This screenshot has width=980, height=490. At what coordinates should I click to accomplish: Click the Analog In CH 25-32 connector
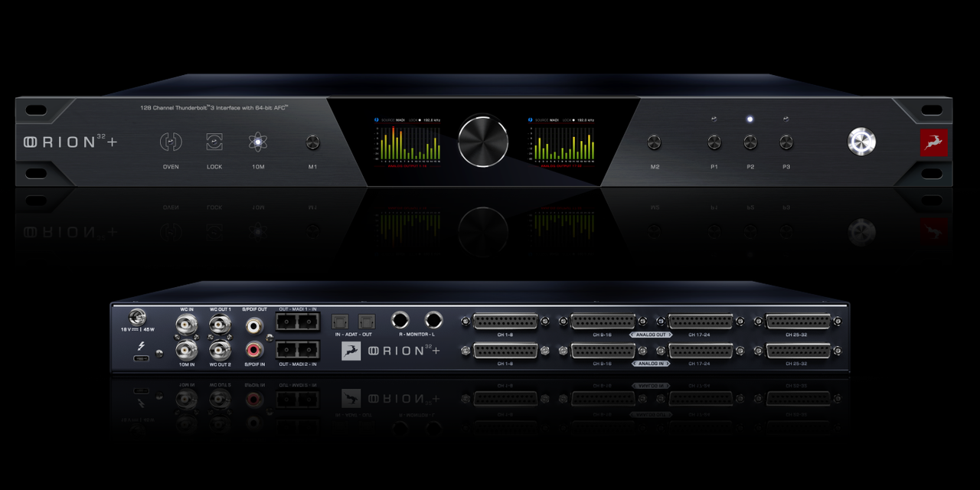799,351
